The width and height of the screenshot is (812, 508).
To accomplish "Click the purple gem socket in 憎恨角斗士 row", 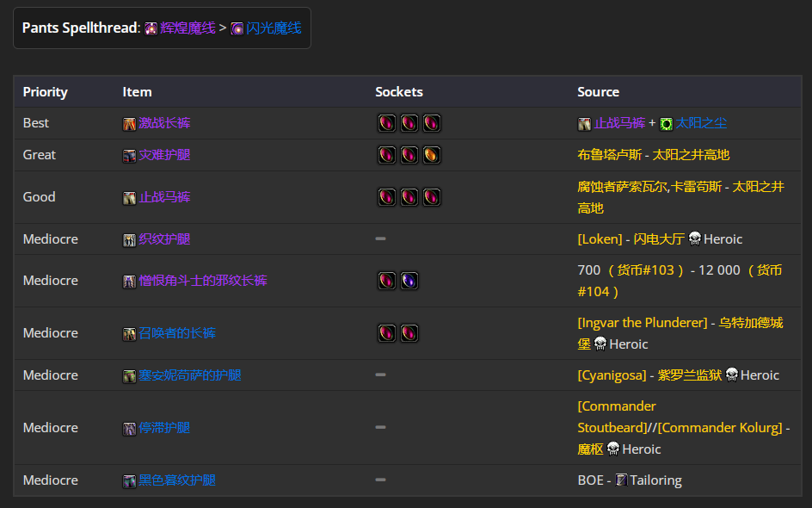I will tap(409, 281).
